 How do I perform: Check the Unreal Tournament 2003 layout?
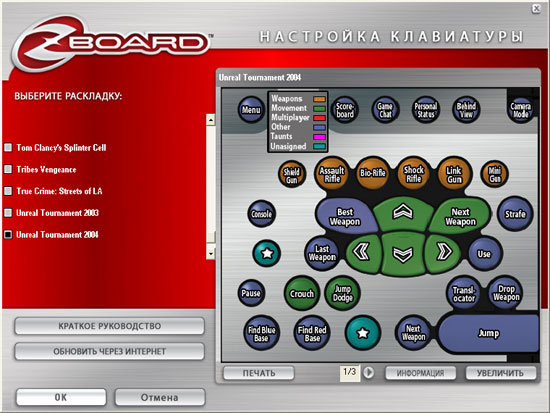coord(8,213)
